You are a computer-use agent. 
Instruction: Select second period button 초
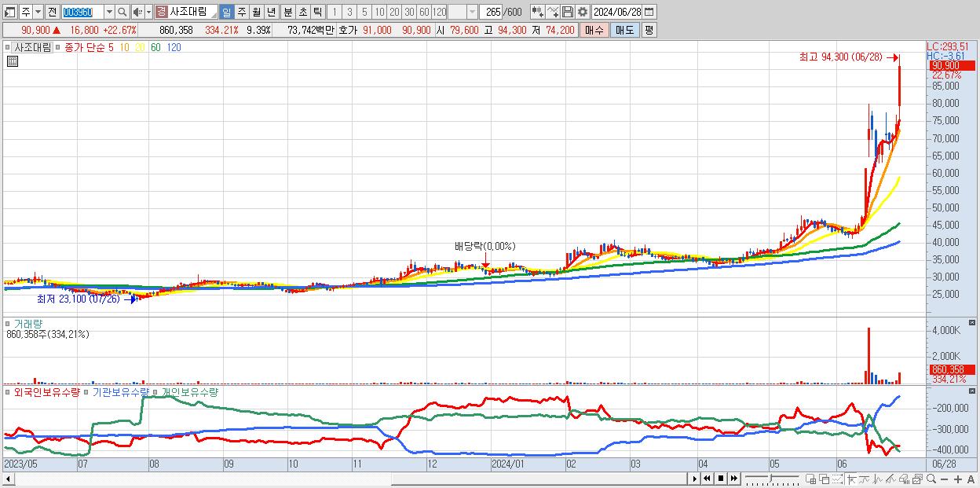tap(302, 12)
